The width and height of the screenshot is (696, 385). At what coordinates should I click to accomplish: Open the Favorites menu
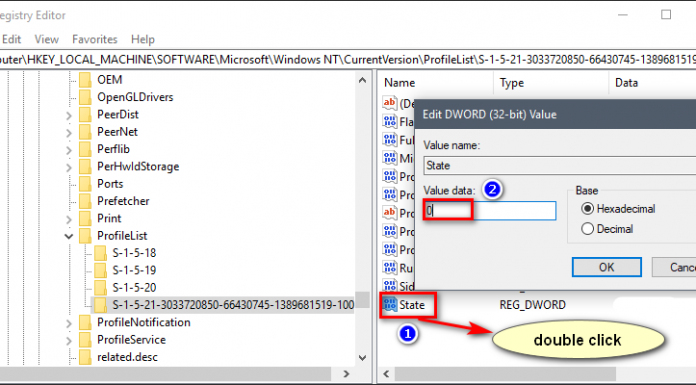[x=95, y=39]
